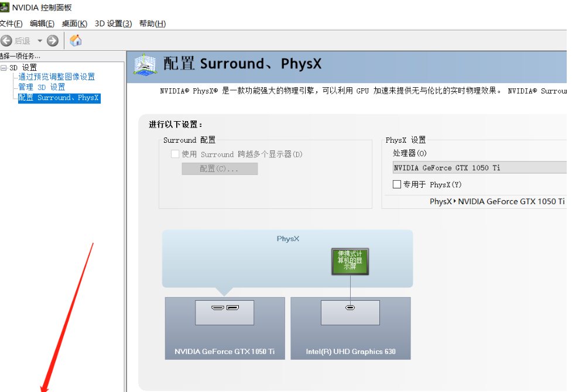Click the NVIDIA PhysX description paragraph
Screen dimensions: 572x392
point(363,91)
